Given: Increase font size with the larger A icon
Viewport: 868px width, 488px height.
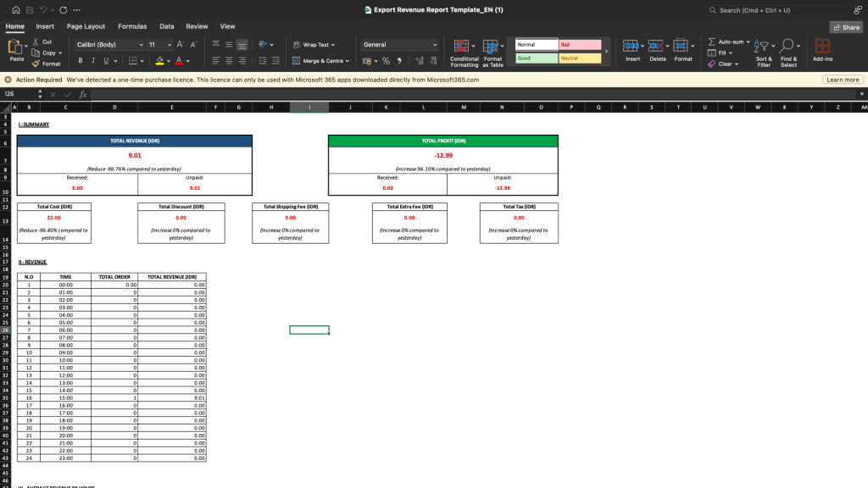Looking at the screenshot, I should click(180, 44).
